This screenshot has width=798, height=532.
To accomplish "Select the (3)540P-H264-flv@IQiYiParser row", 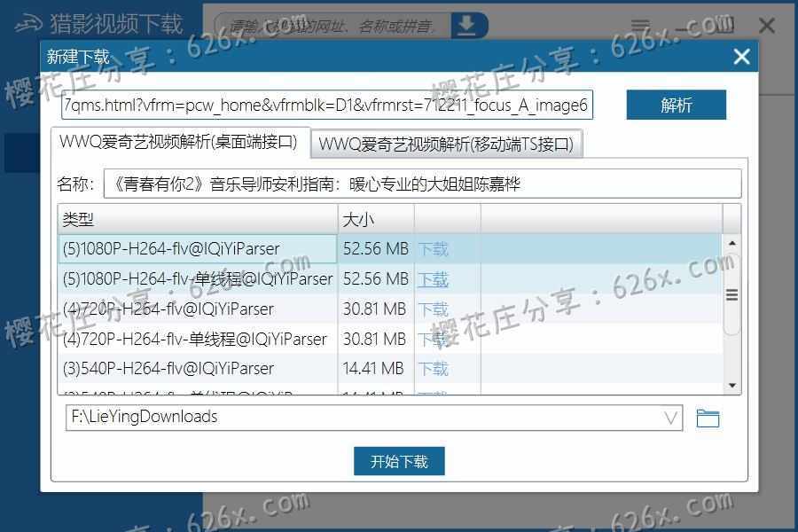I will tap(390, 369).
